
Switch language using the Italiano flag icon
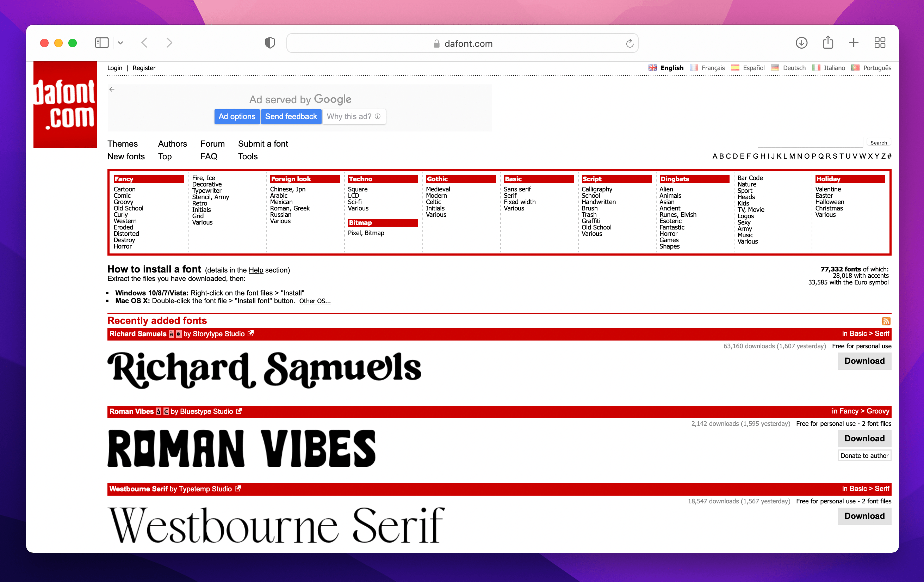click(x=817, y=68)
